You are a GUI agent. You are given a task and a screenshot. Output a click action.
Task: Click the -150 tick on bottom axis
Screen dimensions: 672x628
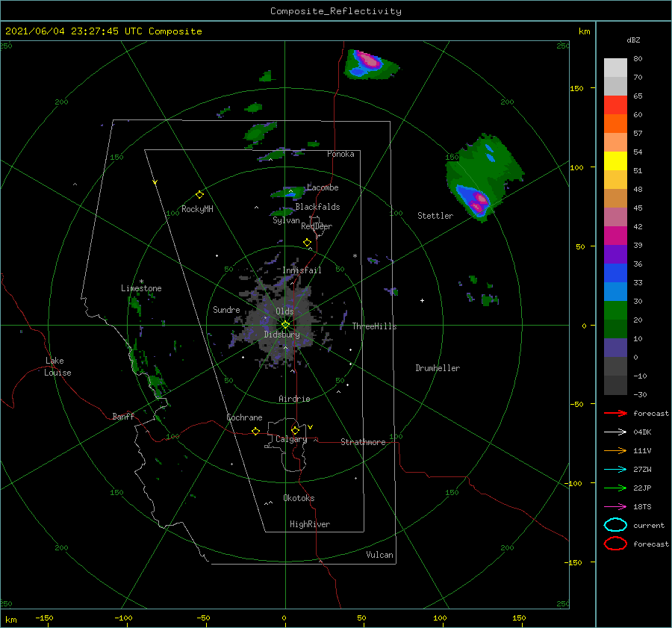click(44, 618)
